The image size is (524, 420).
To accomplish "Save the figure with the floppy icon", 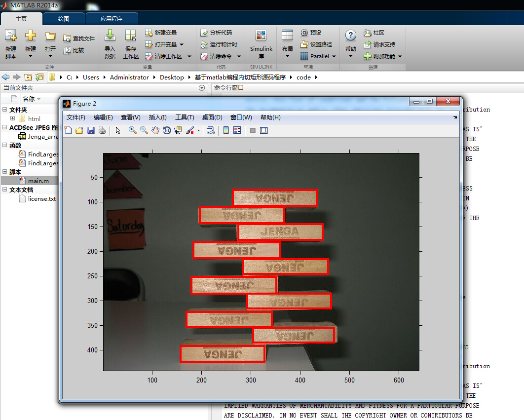I will pyautogui.click(x=91, y=130).
